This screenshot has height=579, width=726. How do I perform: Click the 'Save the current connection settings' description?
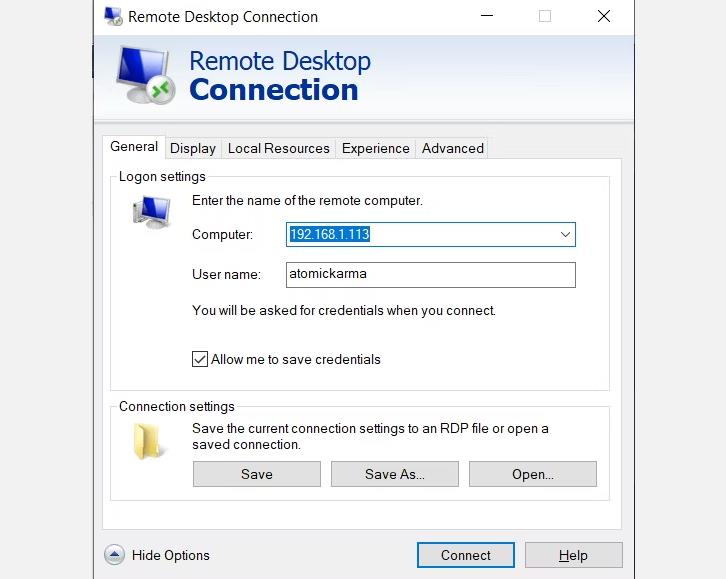370,436
